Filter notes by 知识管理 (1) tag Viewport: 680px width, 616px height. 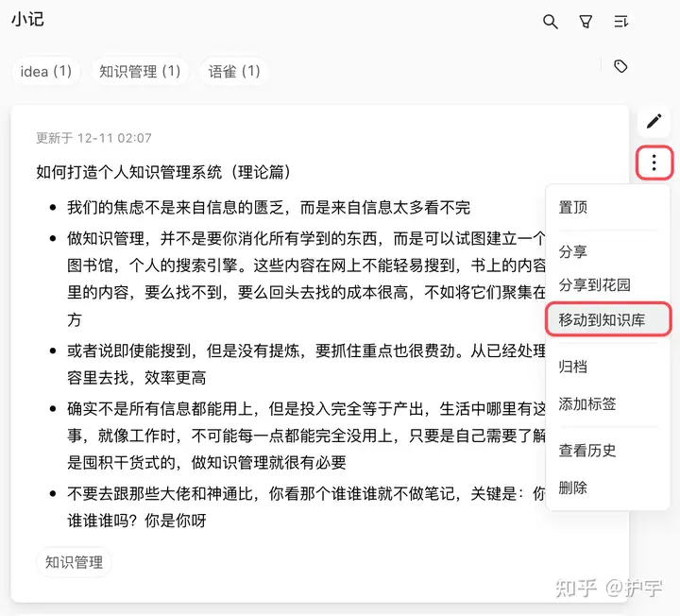tap(140, 71)
